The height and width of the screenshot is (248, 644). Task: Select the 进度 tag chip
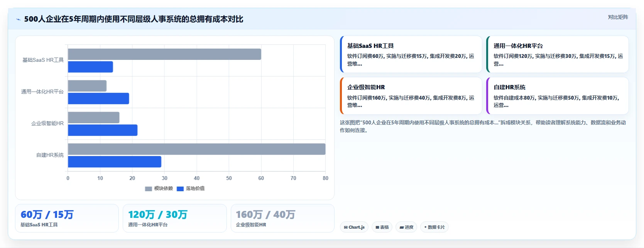[x=406, y=227]
